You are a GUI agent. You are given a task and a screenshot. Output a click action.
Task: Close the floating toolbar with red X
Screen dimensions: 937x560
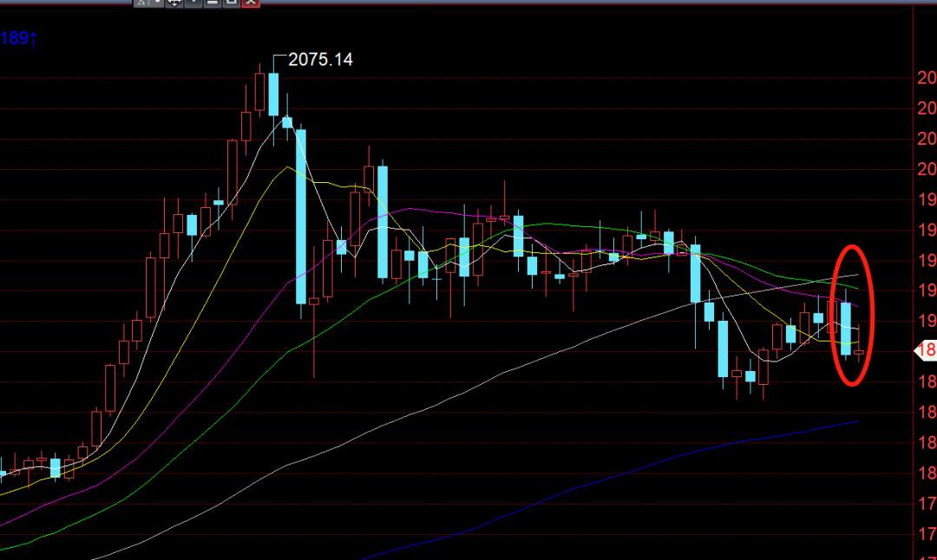click(x=251, y=3)
